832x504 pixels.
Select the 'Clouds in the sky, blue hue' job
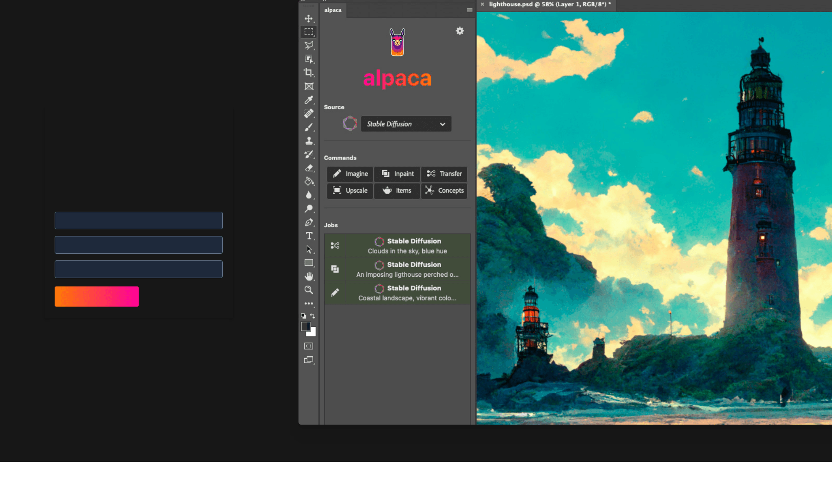[398, 246]
